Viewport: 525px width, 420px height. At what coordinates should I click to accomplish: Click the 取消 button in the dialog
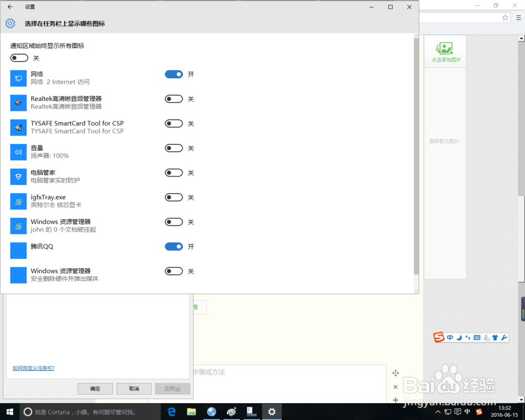point(134,388)
